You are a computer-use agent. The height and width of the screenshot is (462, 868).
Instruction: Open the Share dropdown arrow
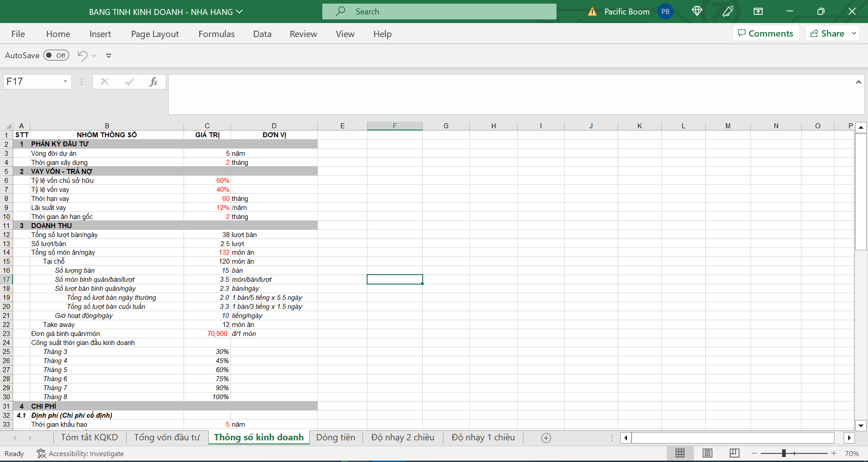(x=854, y=33)
